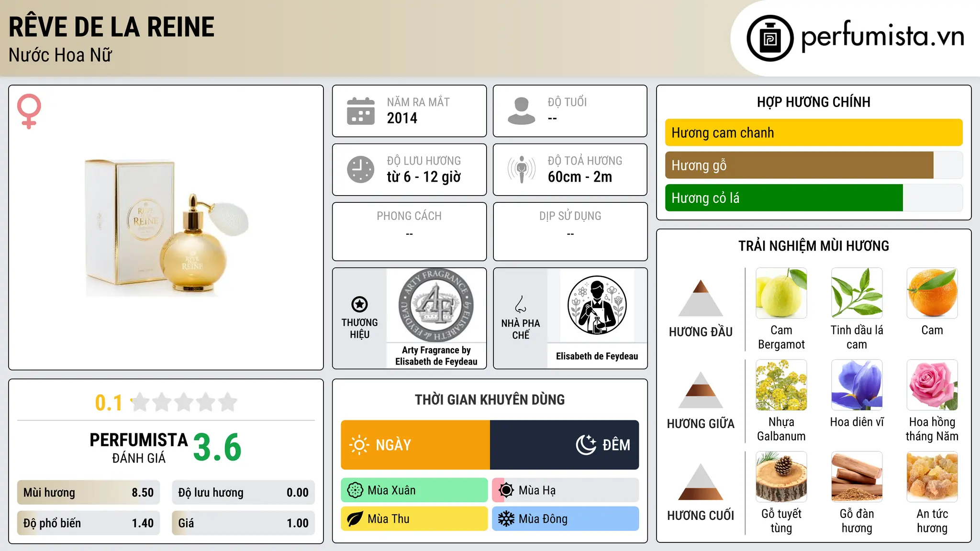Choose the Mùa Đông season bar
The width and height of the screenshot is (980, 551).
pos(566,519)
